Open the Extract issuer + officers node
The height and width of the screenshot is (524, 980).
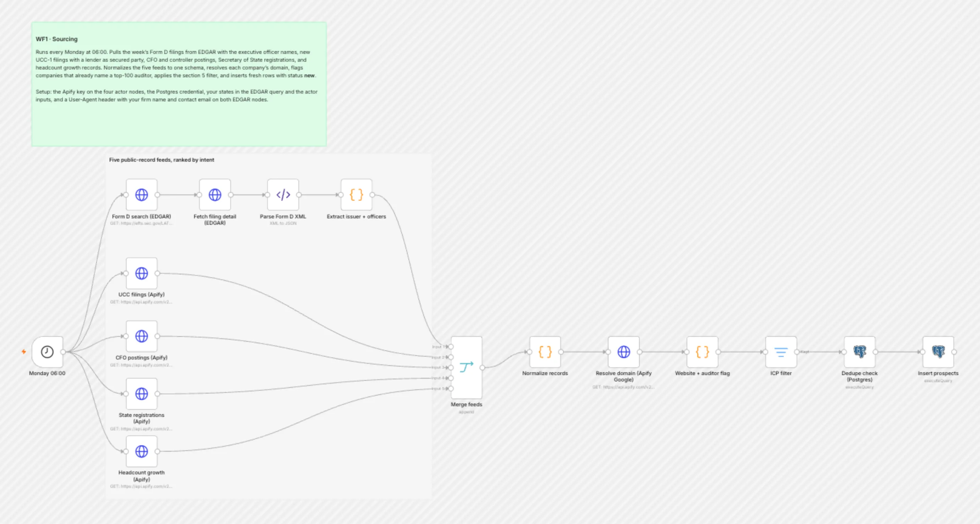[x=357, y=195]
